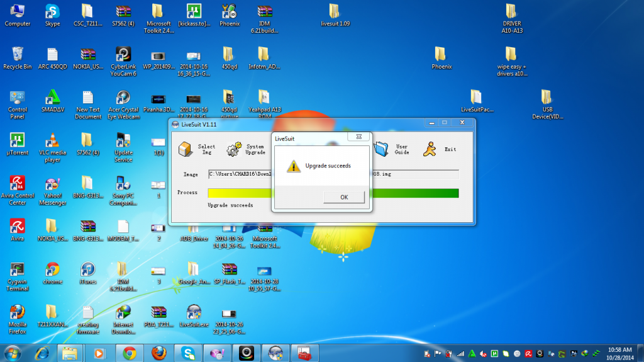Screen dimensions: 644x362
Task: Open Mozilla Firefox desktop shortcut
Action: [17, 320]
